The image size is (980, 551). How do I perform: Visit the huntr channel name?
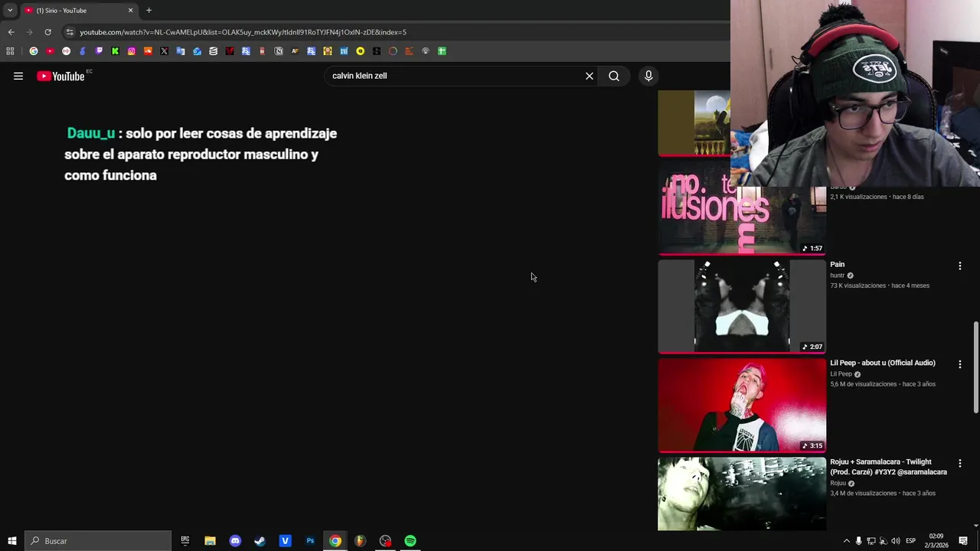point(838,275)
